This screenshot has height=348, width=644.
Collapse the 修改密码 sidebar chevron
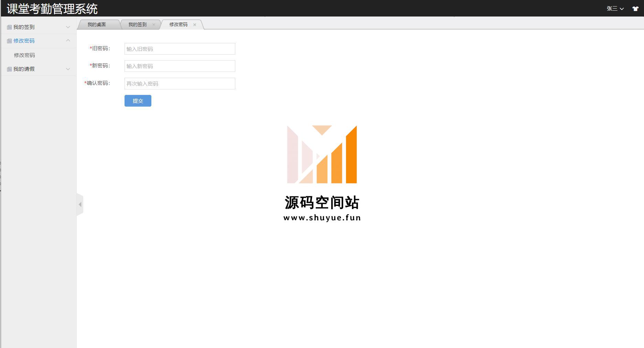(x=68, y=41)
